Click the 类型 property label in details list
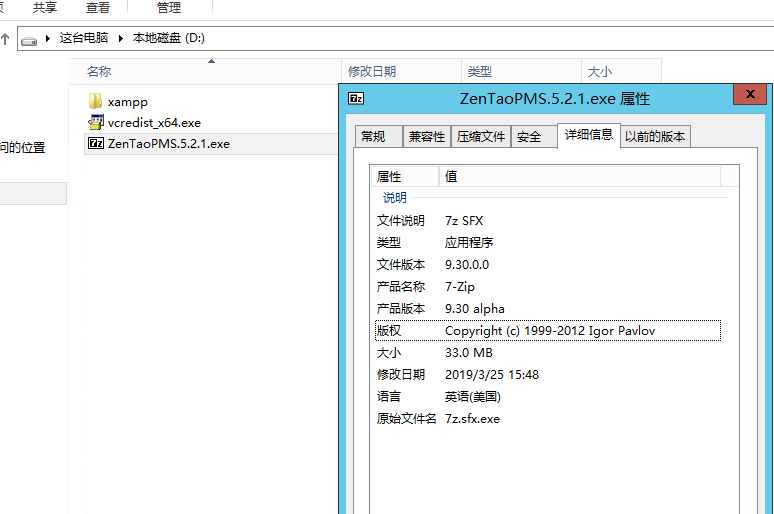Screen dimensions: 774x514 coord(389,242)
